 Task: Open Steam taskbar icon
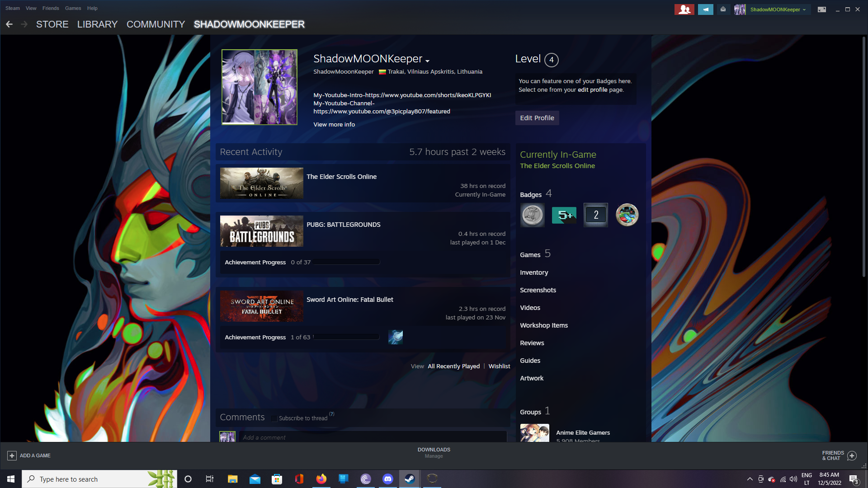(410, 479)
